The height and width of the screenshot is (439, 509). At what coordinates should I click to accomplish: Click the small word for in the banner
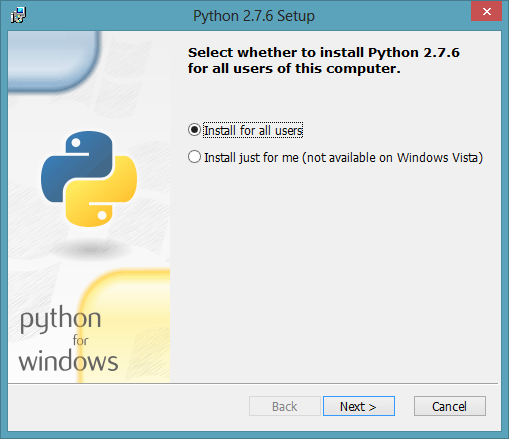80,340
